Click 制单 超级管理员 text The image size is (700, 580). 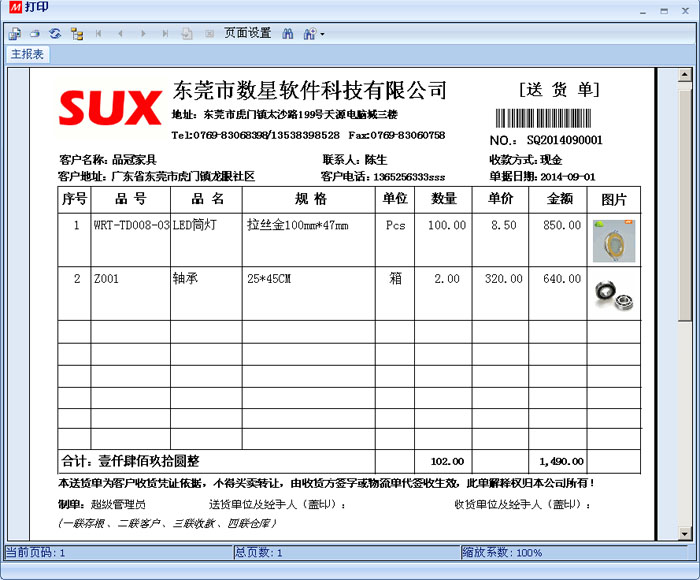(x=102, y=505)
